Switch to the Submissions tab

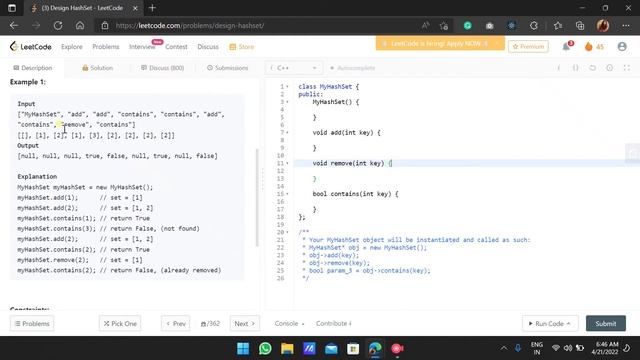pos(227,68)
